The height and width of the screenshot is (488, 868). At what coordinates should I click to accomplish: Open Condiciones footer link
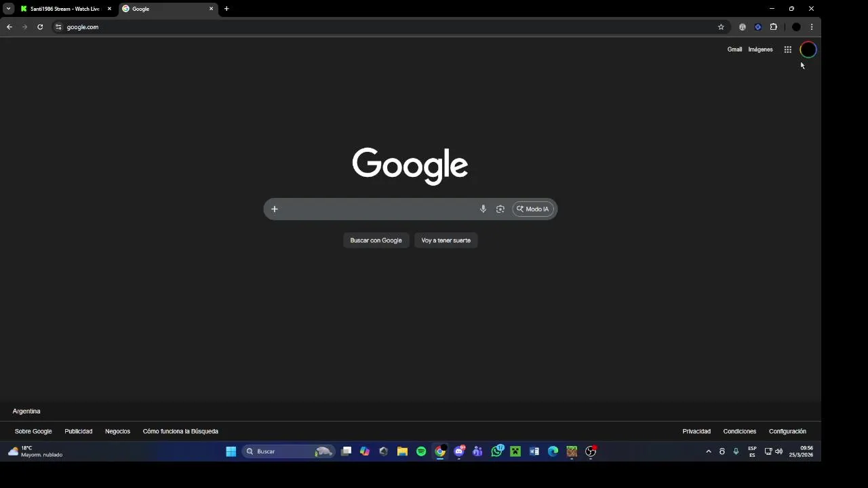pos(739,431)
